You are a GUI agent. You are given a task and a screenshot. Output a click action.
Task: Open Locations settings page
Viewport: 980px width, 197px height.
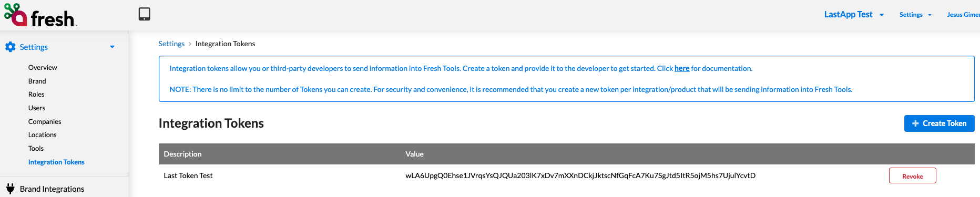click(42, 135)
